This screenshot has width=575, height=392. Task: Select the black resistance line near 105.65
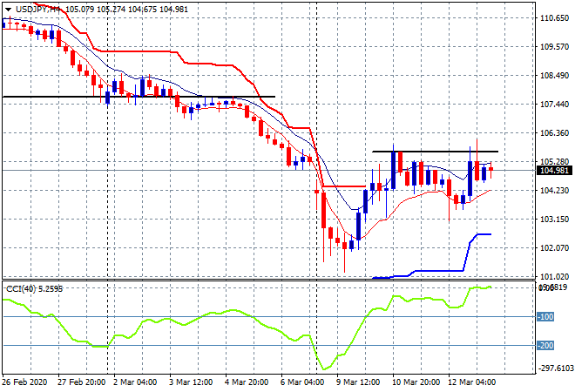pos(435,152)
